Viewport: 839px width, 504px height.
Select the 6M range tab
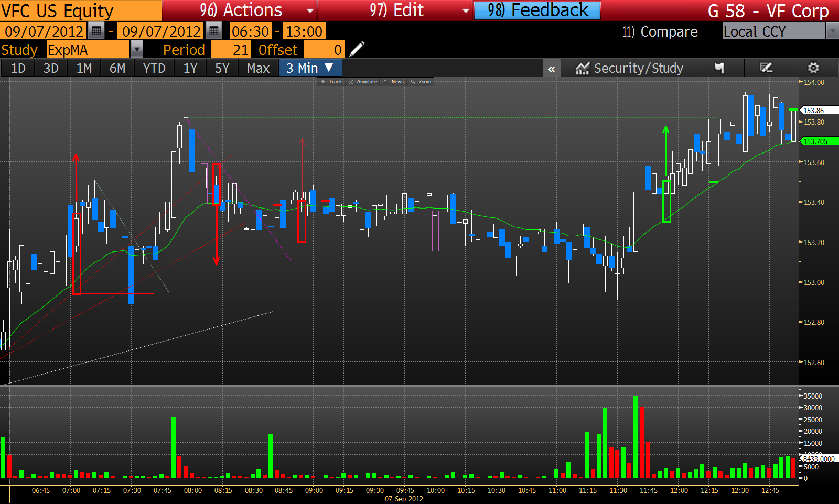[x=117, y=69]
